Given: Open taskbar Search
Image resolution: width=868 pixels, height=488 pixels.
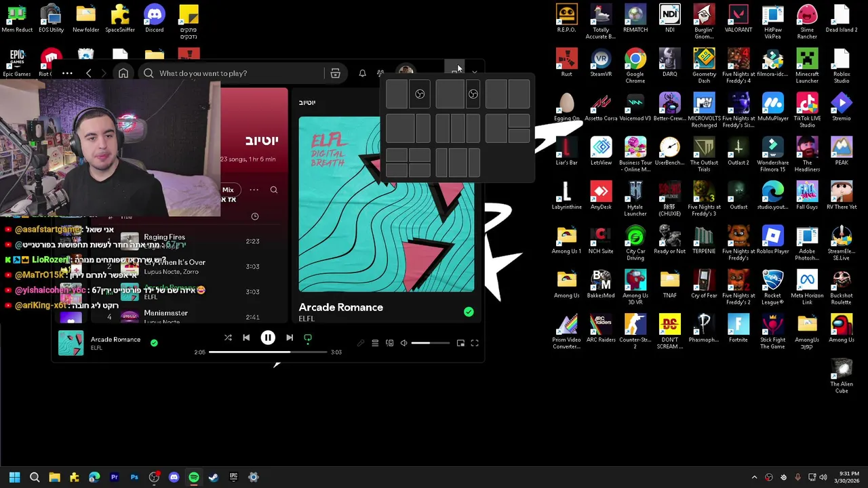Looking at the screenshot, I should (35, 477).
